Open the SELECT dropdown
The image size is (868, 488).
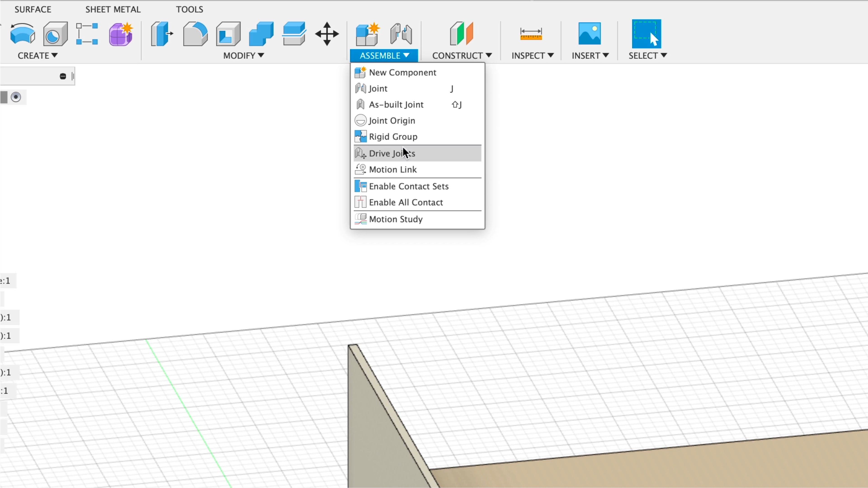pyautogui.click(x=648, y=56)
